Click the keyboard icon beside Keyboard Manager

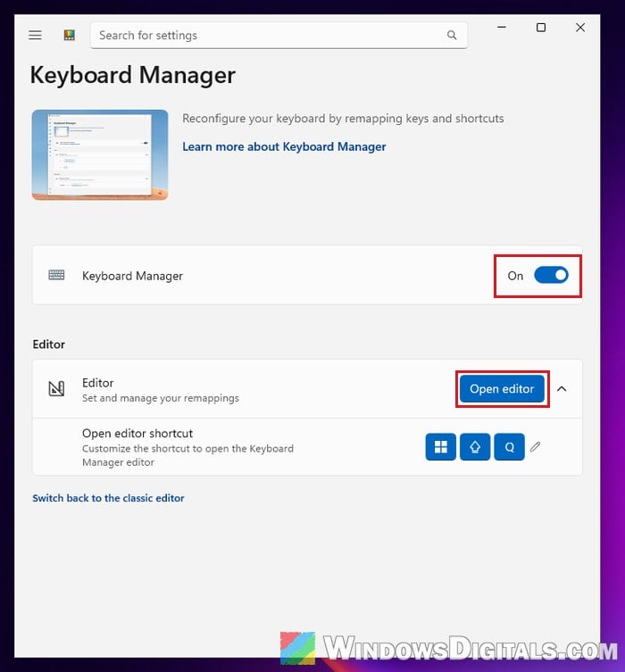click(56, 275)
